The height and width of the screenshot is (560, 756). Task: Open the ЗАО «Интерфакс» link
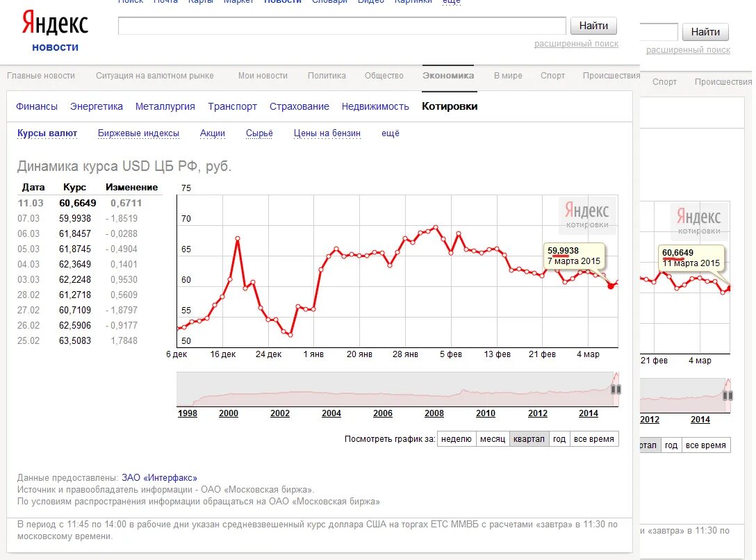click(160, 478)
